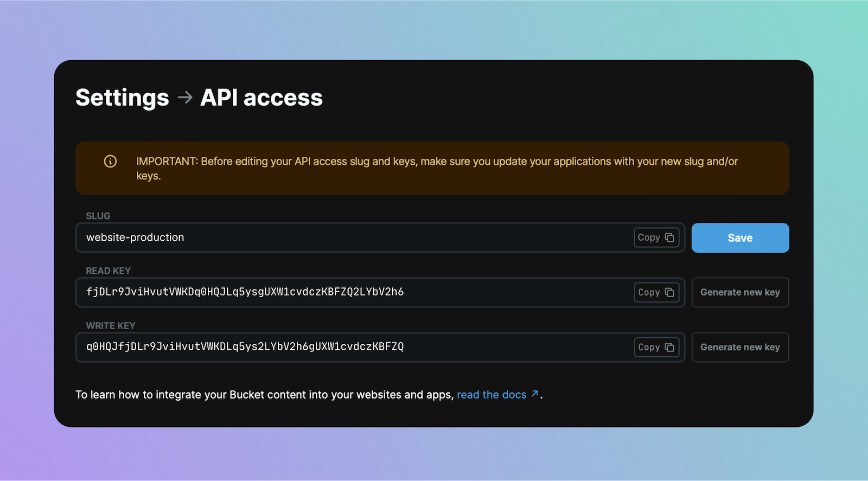
Task: Click the SLUG field label
Action: coord(98,216)
